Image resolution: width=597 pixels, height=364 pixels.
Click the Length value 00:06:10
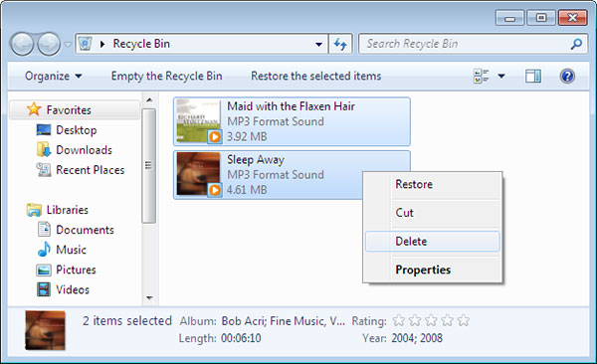pos(241,338)
